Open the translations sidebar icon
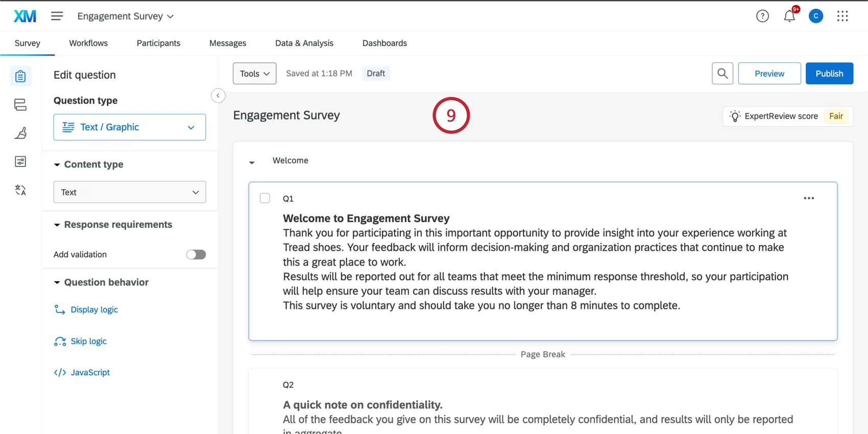This screenshot has height=434, width=868. pos(20,190)
